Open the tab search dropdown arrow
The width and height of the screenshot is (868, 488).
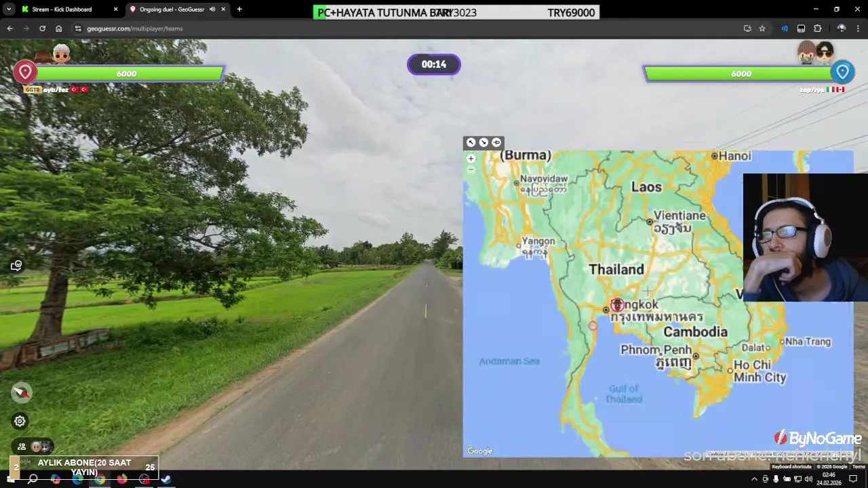[x=9, y=9]
